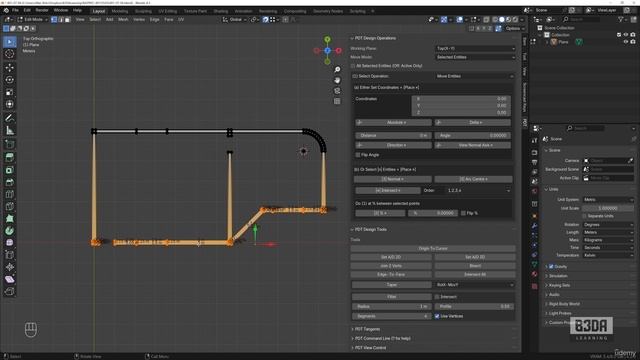Viewport: 640px width, 360px height.
Task: Activate the Rotate tool
Action: [x=9, y=80]
